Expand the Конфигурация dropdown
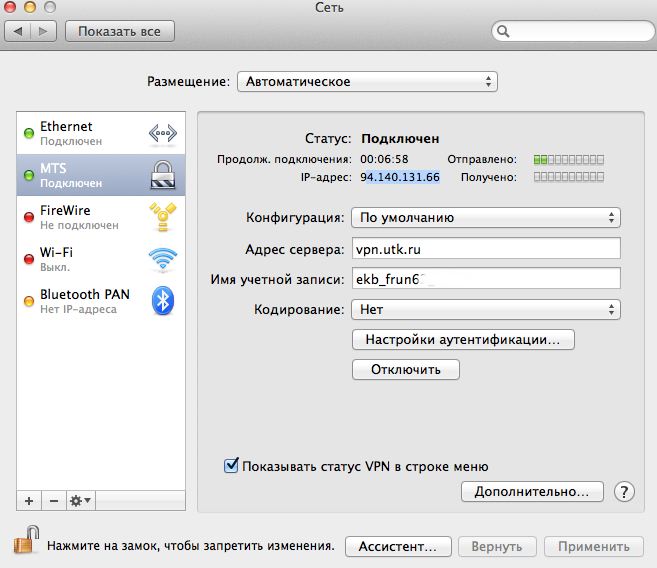657x568 pixels. (486, 217)
